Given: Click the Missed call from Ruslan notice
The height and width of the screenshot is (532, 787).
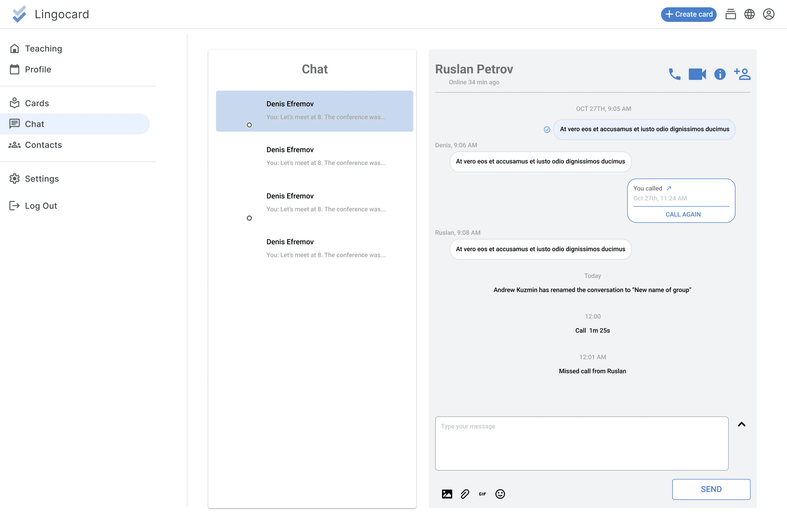Looking at the screenshot, I should pyautogui.click(x=592, y=371).
